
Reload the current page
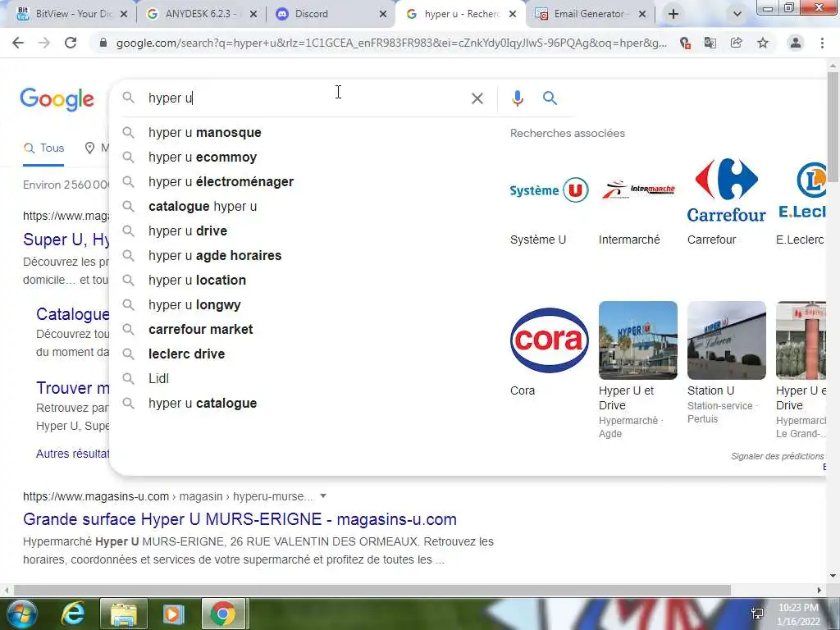[x=71, y=43]
